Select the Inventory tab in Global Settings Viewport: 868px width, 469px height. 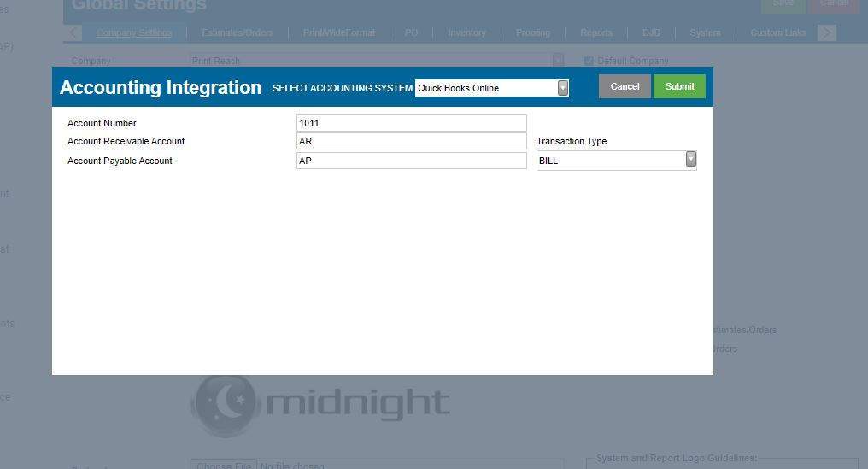pyautogui.click(x=466, y=32)
